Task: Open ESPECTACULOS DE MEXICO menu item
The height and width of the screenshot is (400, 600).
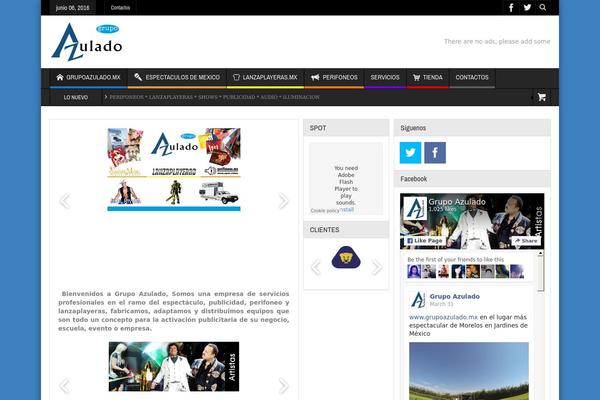Action: [x=177, y=78]
